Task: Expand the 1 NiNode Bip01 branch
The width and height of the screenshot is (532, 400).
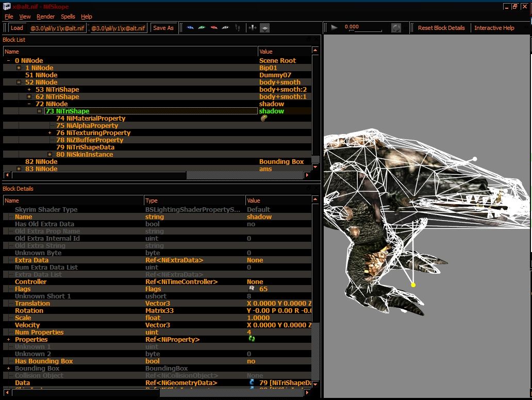Action: (19, 68)
